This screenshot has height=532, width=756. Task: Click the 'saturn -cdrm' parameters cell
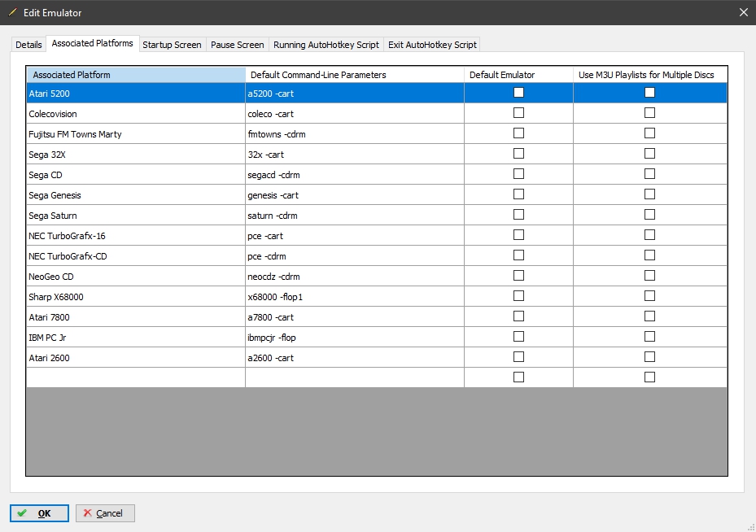click(x=355, y=215)
